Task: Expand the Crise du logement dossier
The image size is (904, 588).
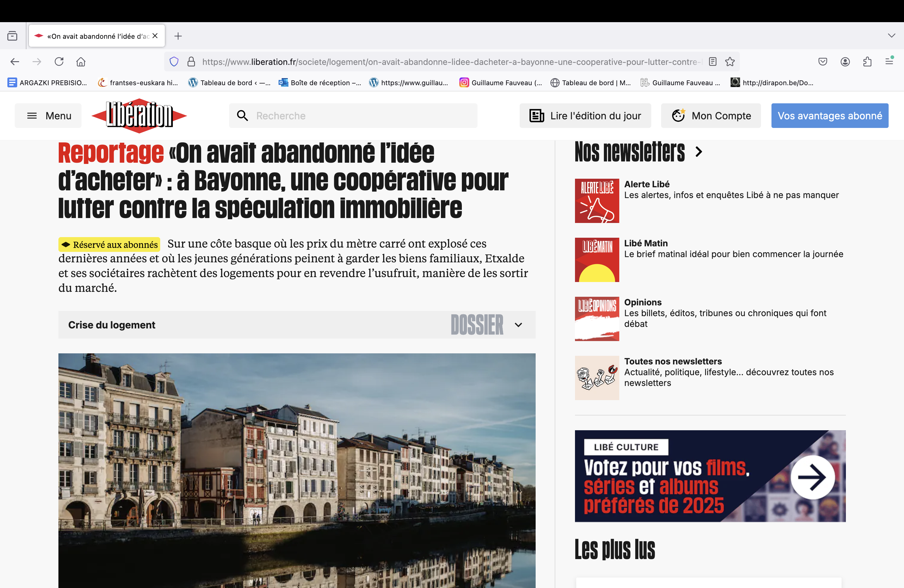Action: [518, 325]
